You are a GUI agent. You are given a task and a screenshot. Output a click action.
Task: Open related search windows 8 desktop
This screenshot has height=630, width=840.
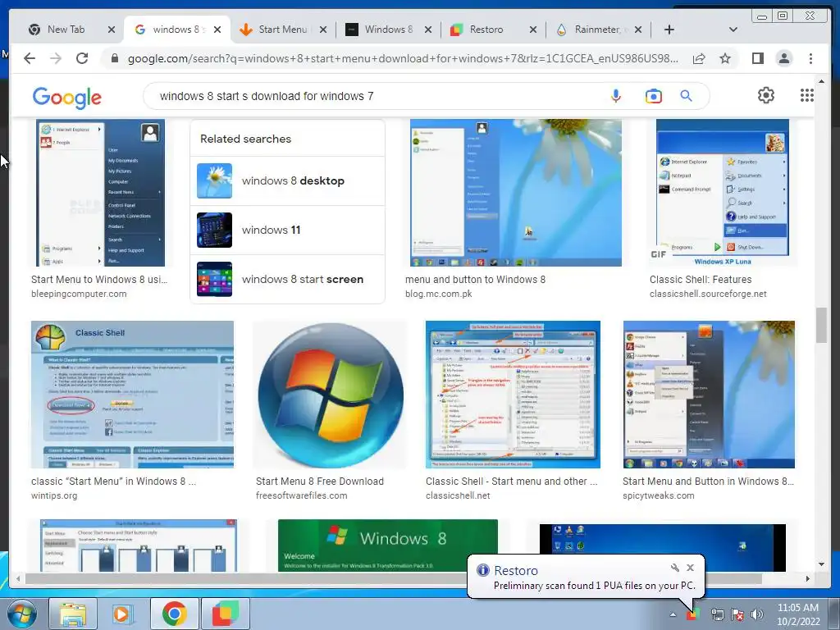[288, 181]
